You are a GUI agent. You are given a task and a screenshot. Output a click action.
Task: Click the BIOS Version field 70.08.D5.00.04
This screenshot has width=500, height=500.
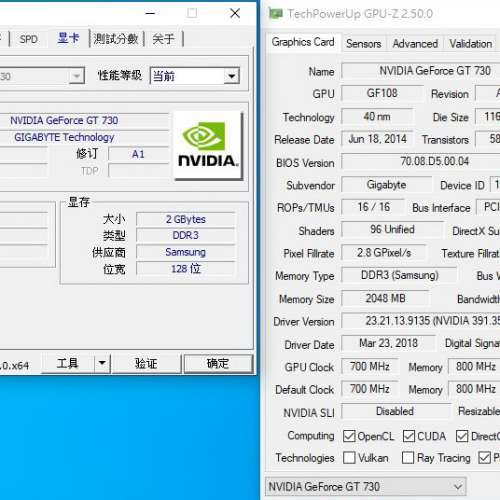pyautogui.click(x=421, y=161)
